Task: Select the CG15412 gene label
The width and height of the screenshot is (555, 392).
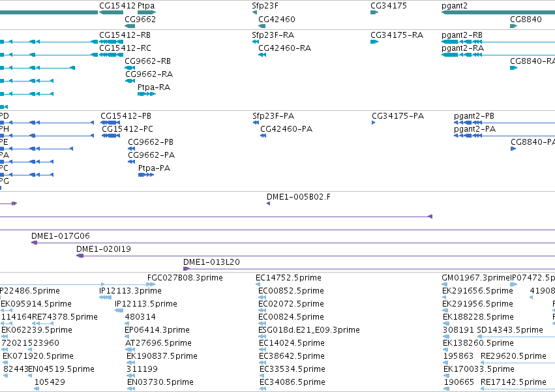Action: coord(117,6)
